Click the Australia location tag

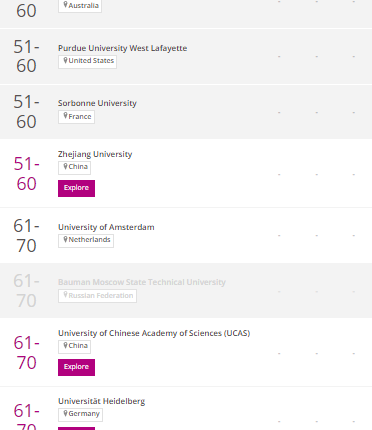pos(80,6)
